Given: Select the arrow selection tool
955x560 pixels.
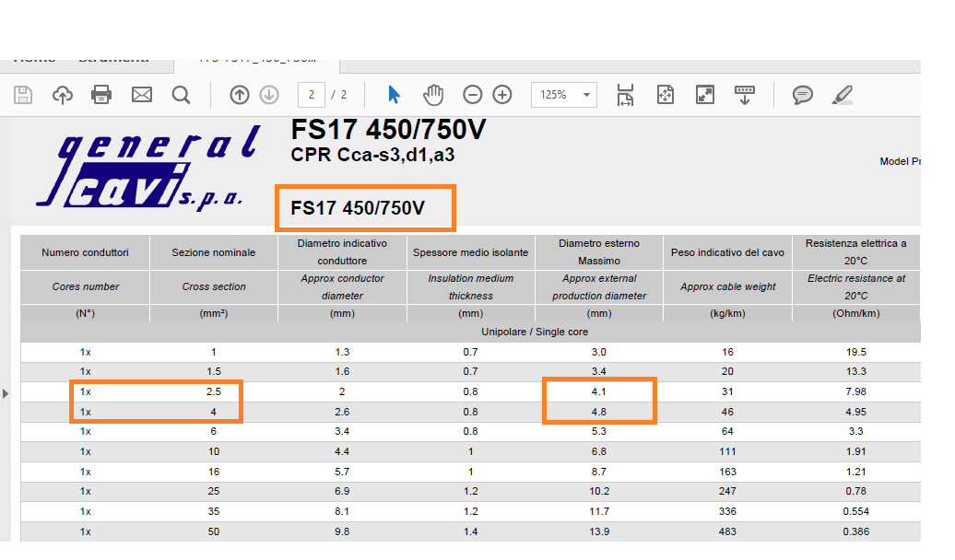Looking at the screenshot, I should 394,95.
